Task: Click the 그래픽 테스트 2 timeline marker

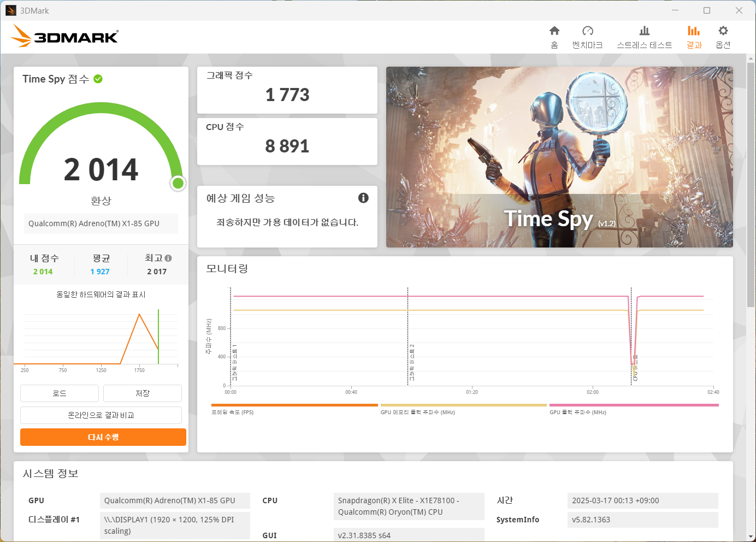Action: pyautogui.click(x=412, y=363)
